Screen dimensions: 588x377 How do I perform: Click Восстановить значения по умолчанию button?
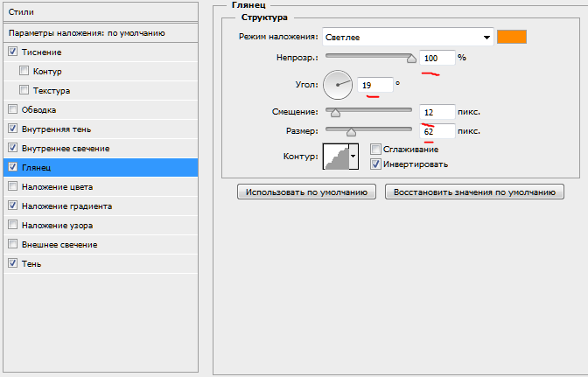tap(473, 192)
